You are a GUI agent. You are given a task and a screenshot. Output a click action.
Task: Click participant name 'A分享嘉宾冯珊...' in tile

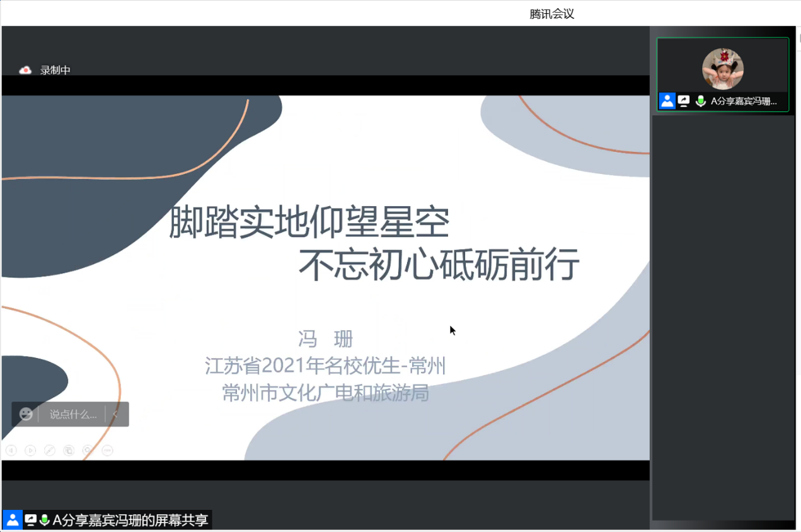[x=744, y=101]
